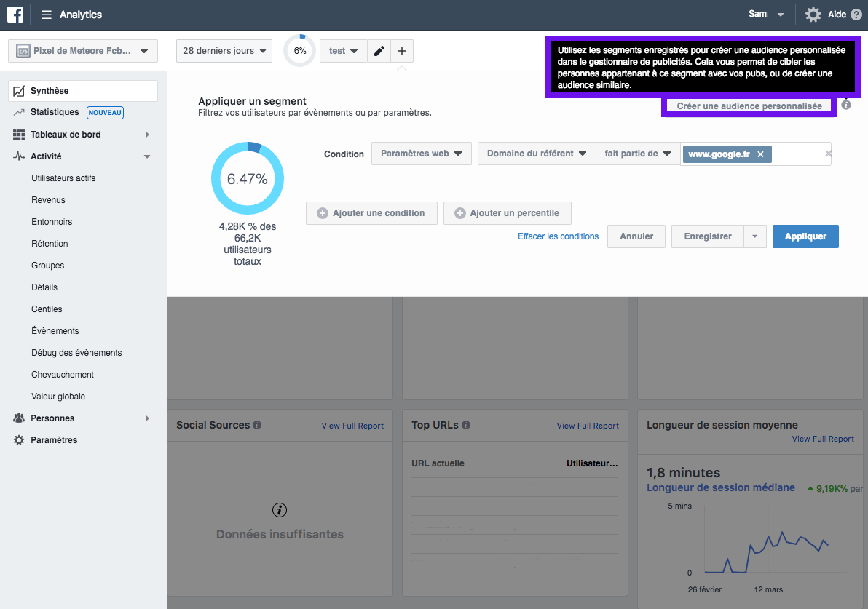
Task: Clear the condition row with X
Action: coord(828,154)
